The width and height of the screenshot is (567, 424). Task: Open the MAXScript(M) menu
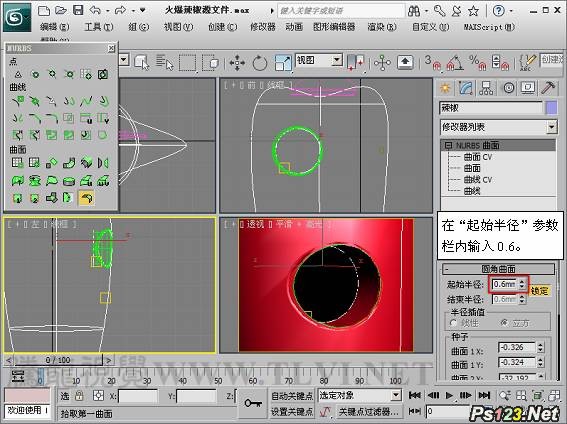click(x=489, y=27)
